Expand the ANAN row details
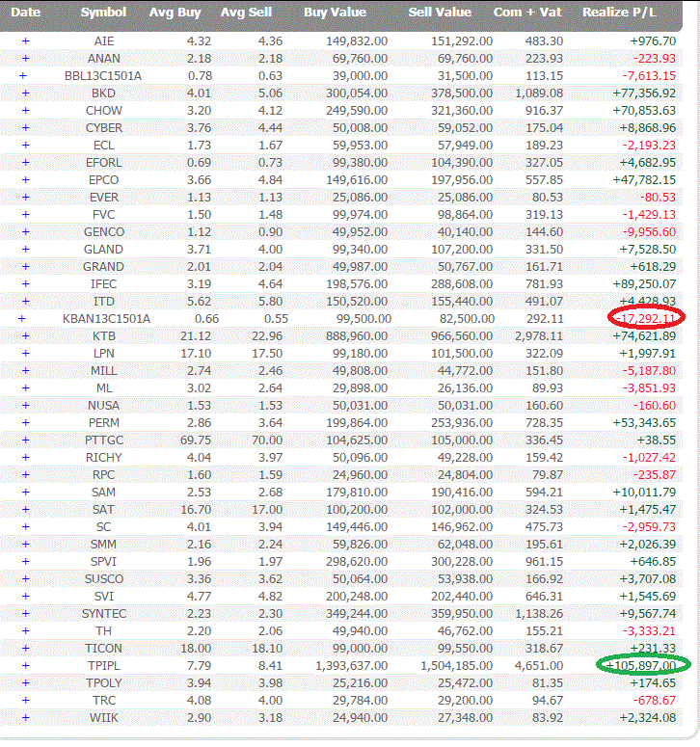 coord(26,58)
